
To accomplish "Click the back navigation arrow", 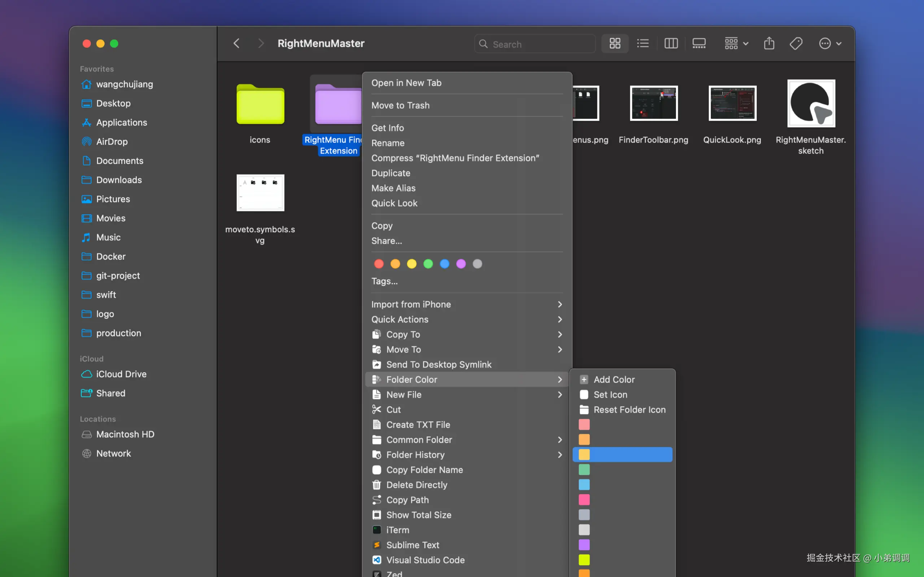I will pos(237,44).
